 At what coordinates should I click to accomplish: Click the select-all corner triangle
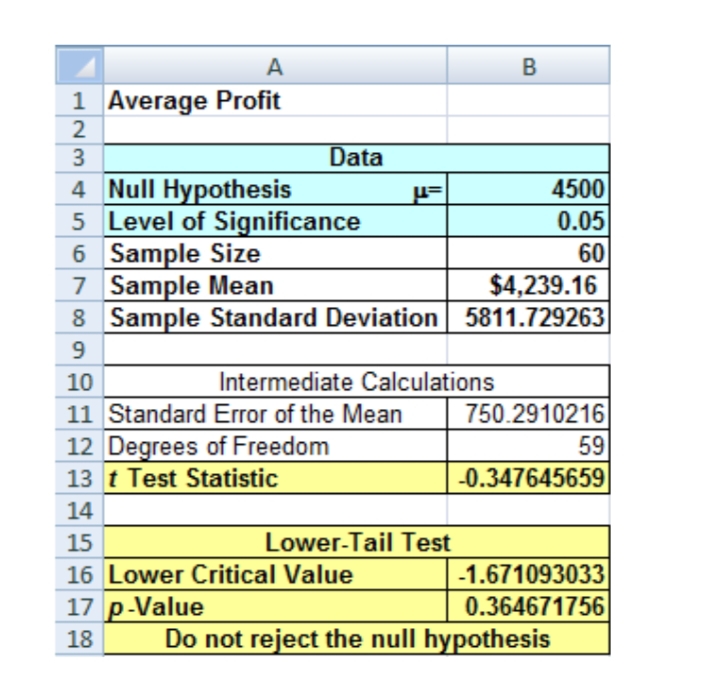pyautogui.click(x=79, y=67)
